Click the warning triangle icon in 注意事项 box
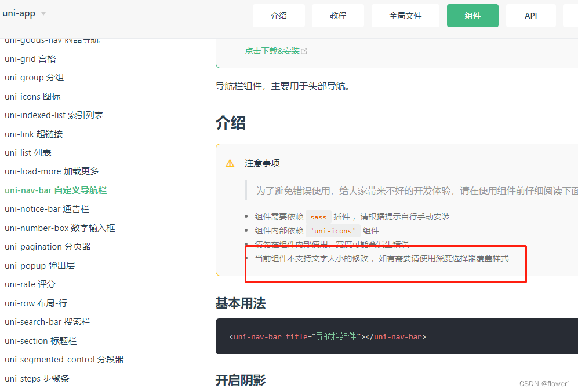This screenshot has height=392, width=578. coord(230,163)
